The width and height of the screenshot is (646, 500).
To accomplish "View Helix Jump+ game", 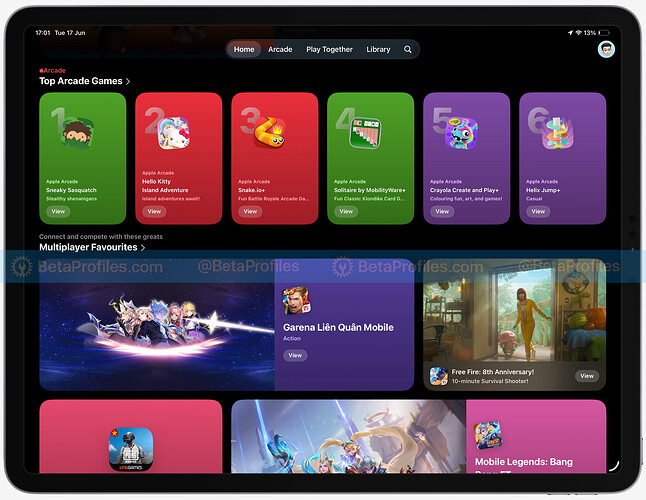I will 538,211.
